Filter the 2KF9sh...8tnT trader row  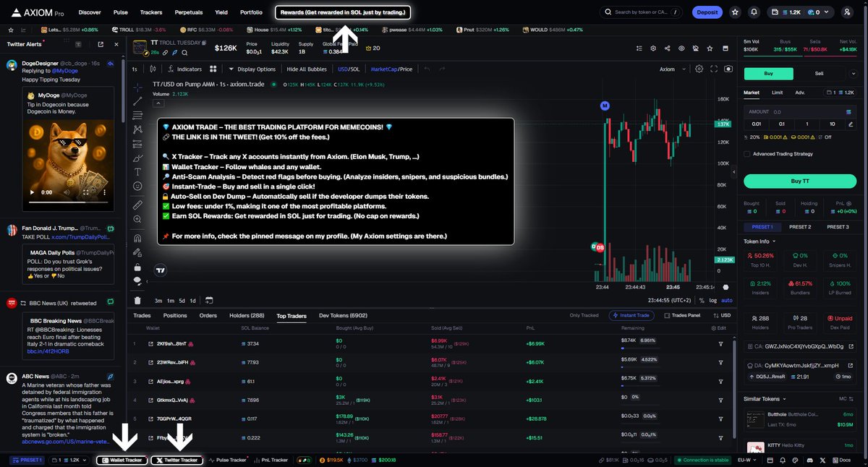[720, 343]
